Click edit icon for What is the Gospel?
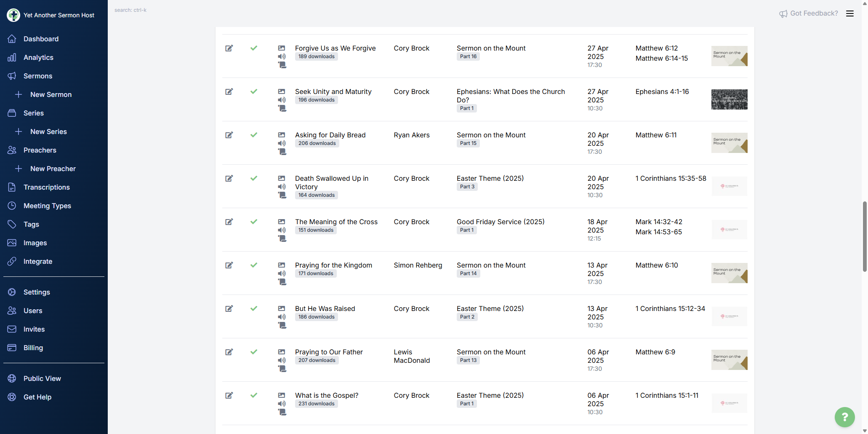This screenshot has height=434, width=868. tap(229, 396)
